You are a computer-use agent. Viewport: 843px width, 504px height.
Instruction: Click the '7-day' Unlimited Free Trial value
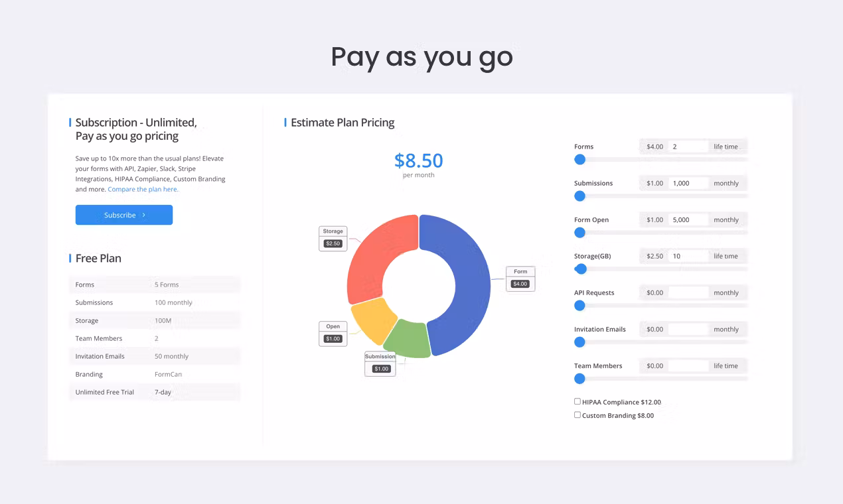tap(163, 392)
